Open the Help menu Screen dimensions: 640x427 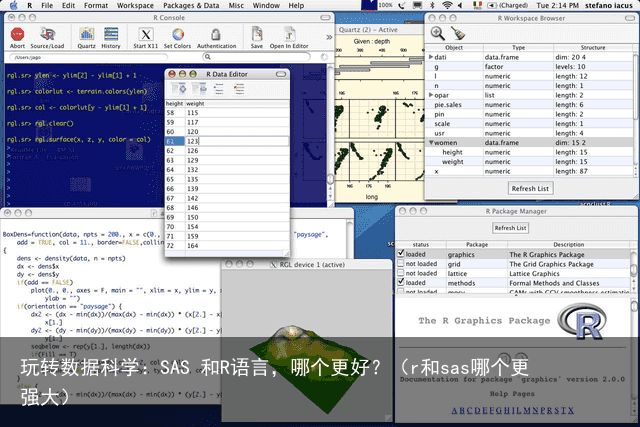(x=296, y=5)
